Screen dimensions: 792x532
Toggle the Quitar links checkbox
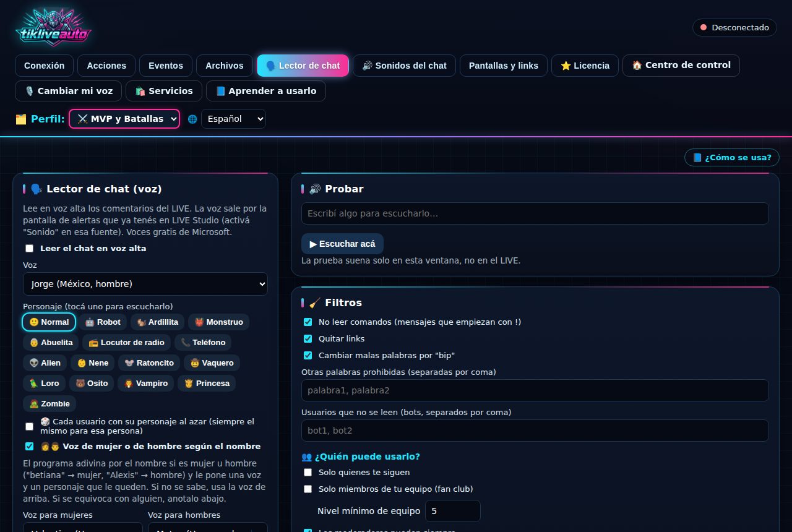click(308, 338)
